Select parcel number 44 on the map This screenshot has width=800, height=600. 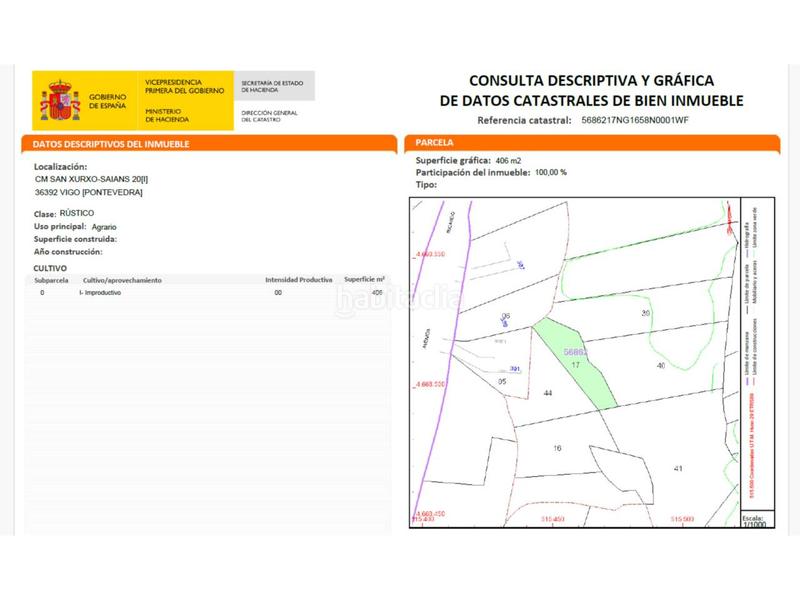click(x=548, y=393)
